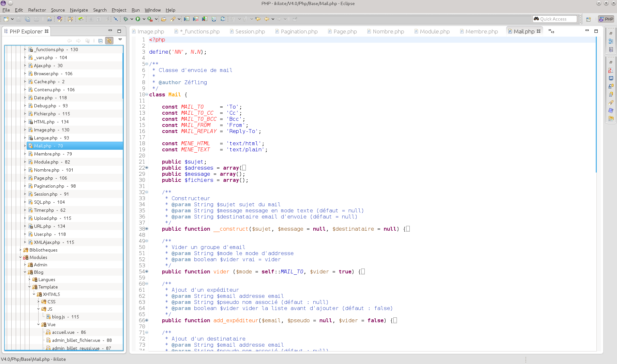Click the Open Perspective icon
Viewport: 617px width, 364px height.
point(588,19)
